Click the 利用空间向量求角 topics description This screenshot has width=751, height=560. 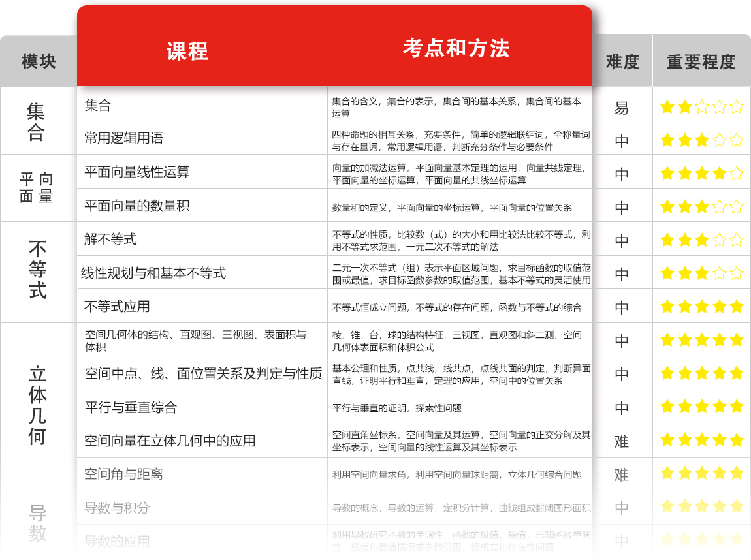[457, 474]
